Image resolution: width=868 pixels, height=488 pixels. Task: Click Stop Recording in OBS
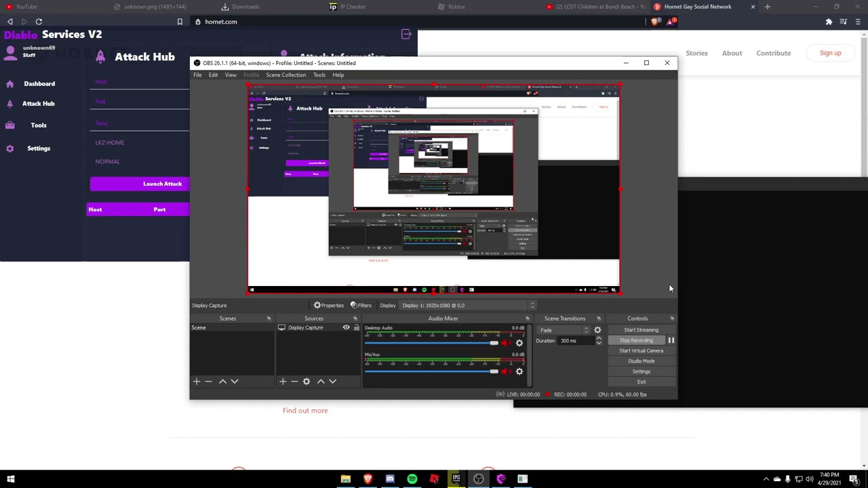[x=636, y=340]
